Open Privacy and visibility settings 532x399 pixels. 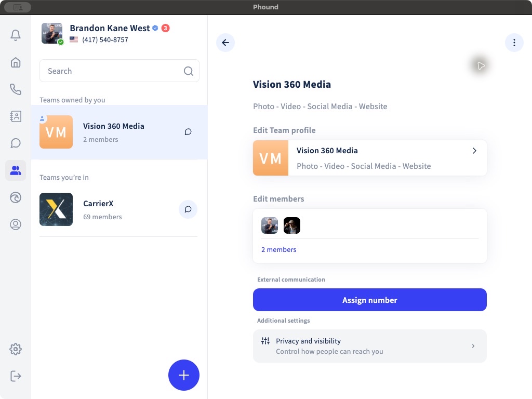click(x=370, y=346)
